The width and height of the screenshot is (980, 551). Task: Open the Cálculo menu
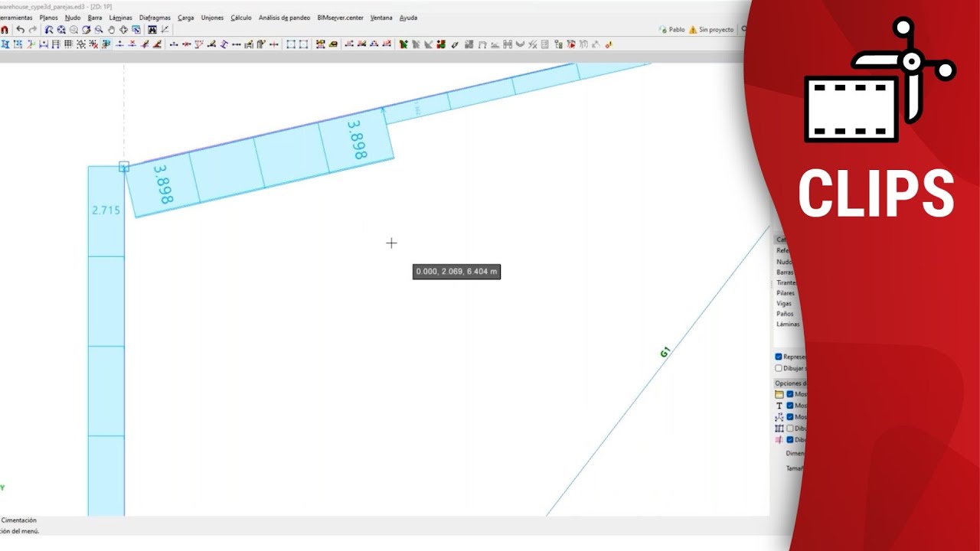pyautogui.click(x=241, y=18)
